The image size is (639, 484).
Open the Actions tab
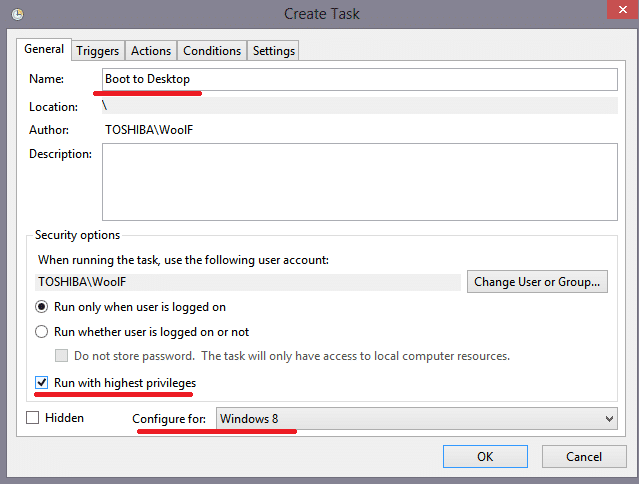coord(151,51)
